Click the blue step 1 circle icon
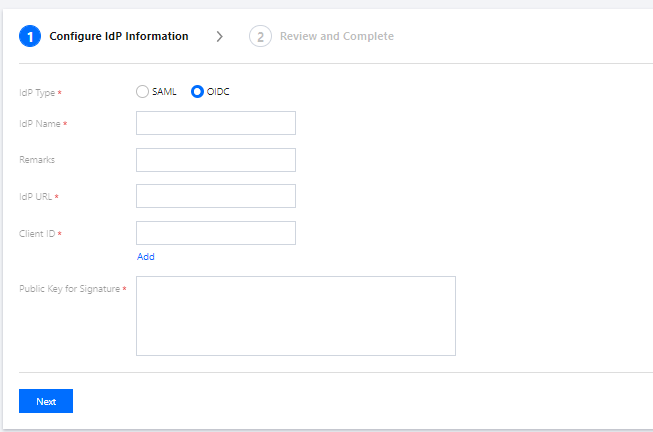 pyautogui.click(x=30, y=36)
